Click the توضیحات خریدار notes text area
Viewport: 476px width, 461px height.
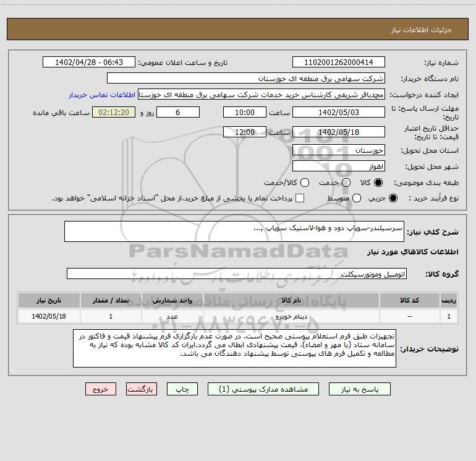(x=235, y=348)
